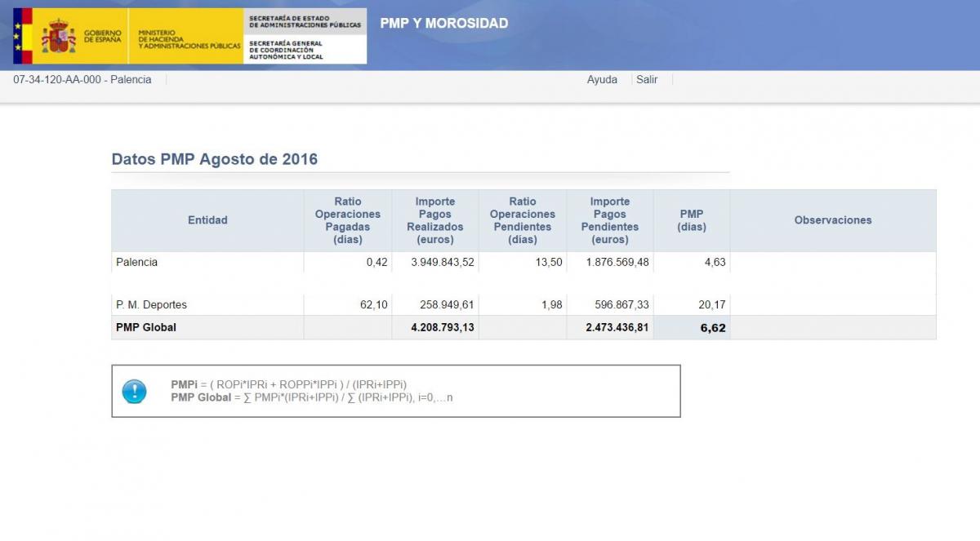Click the Ratio Operaciones Pendientes column header
Image resolution: width=980 pixels, height=541 pixels.
[523, 220]
